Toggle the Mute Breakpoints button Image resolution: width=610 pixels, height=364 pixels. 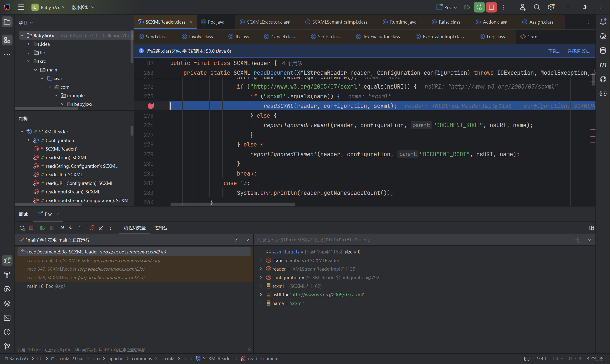(x=101, y=228)
